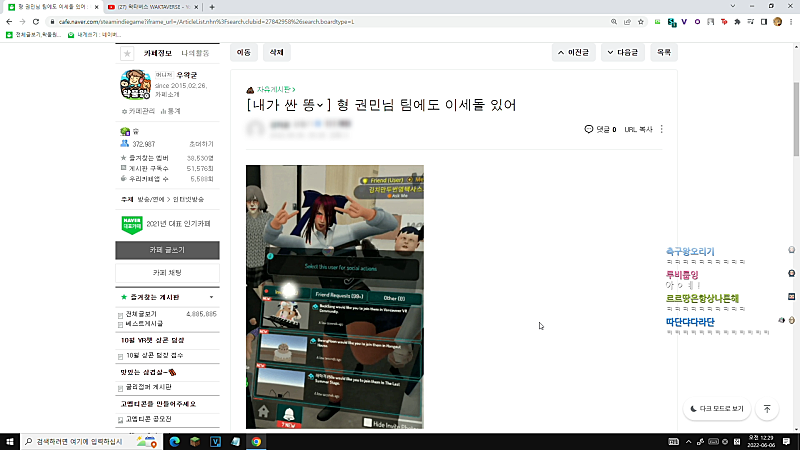Screen dimensions: 800x450
Task: Open the post's three-dot more menu
Action: (662, 129)
